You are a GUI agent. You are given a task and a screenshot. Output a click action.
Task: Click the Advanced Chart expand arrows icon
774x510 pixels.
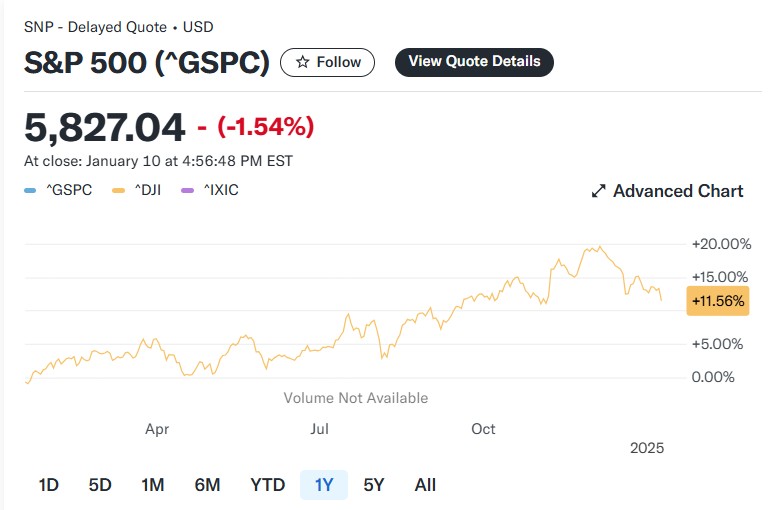click(x=598, y=191)
